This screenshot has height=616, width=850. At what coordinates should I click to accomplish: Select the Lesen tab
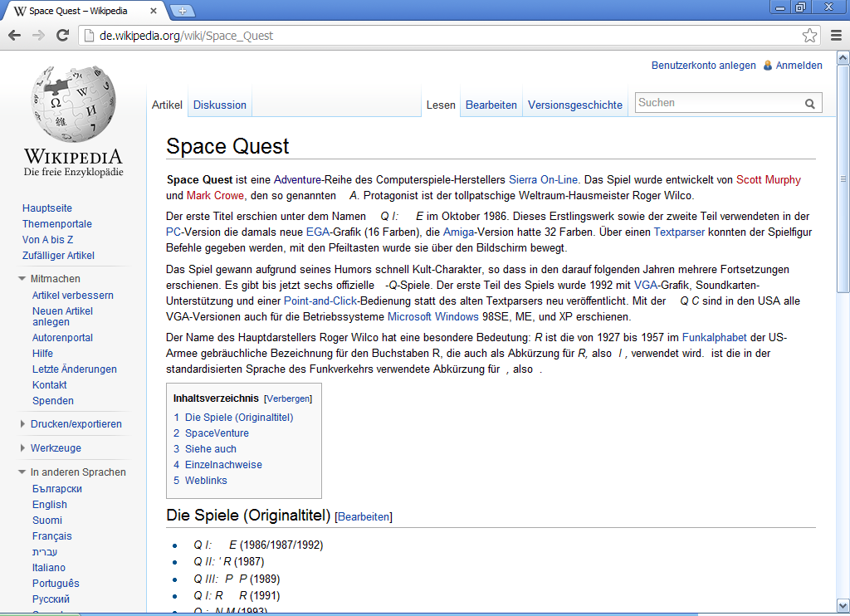click(x=441, y=105)
